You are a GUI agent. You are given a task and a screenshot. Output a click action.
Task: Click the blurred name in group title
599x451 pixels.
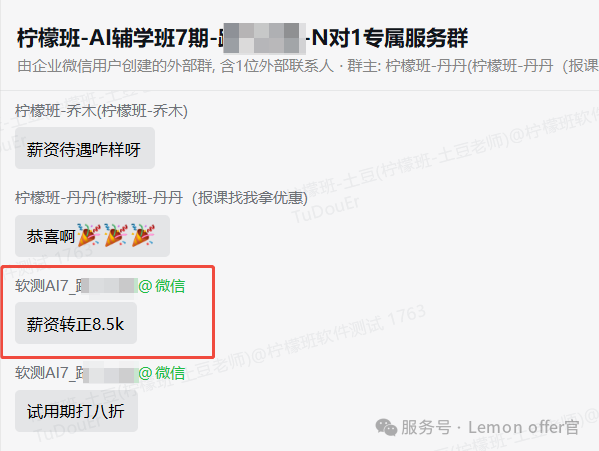(262, 38)
